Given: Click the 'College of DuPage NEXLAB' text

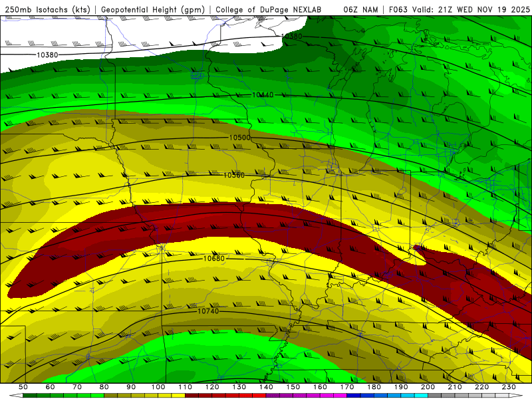Looking at the screenshot, I should point(268,10).
